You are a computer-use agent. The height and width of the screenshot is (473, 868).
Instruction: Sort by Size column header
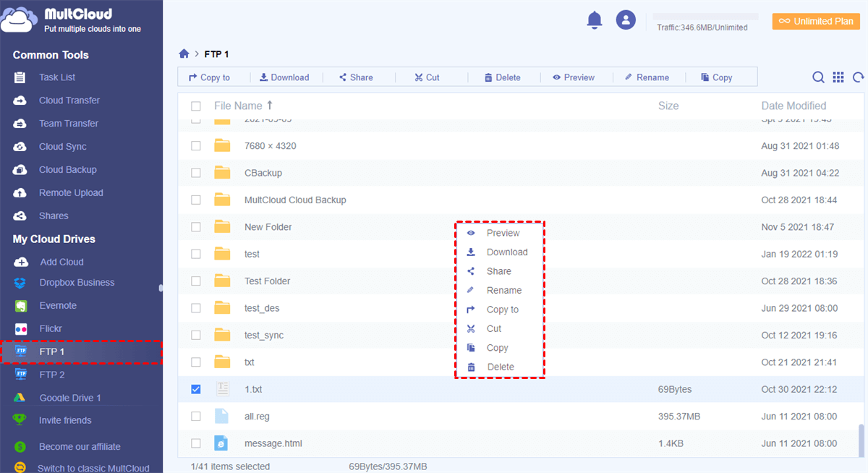coord(668,106)
